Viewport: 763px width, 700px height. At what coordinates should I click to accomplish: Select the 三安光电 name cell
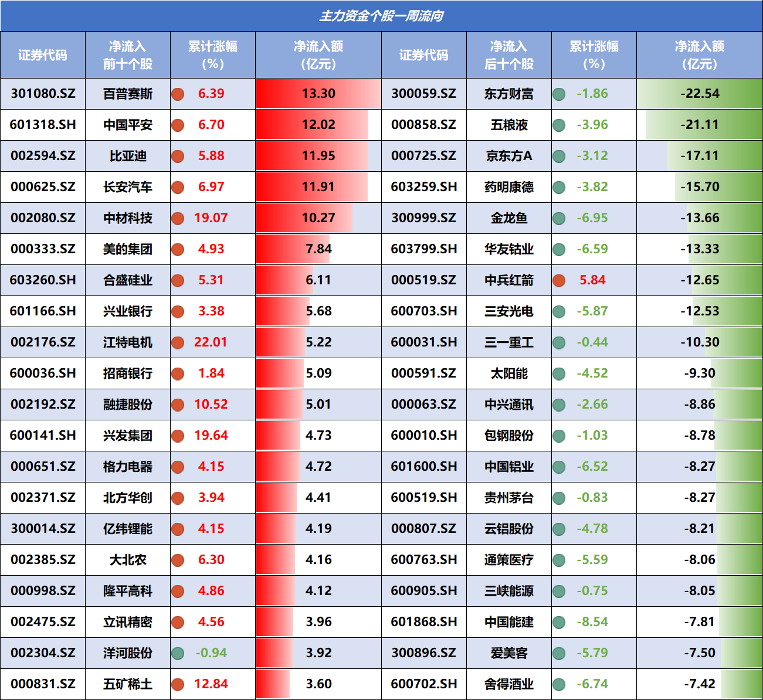click(x=509, y=311)
